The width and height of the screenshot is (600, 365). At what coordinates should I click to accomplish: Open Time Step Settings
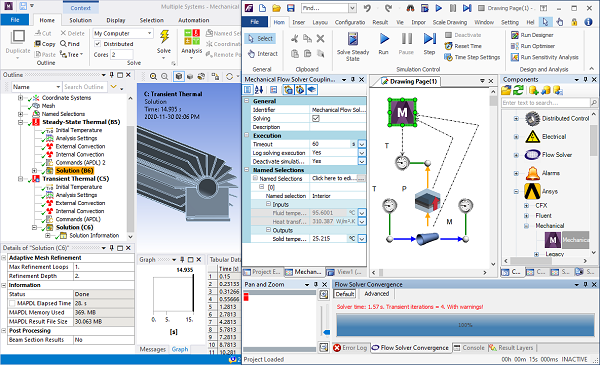[x=472, y=57]
